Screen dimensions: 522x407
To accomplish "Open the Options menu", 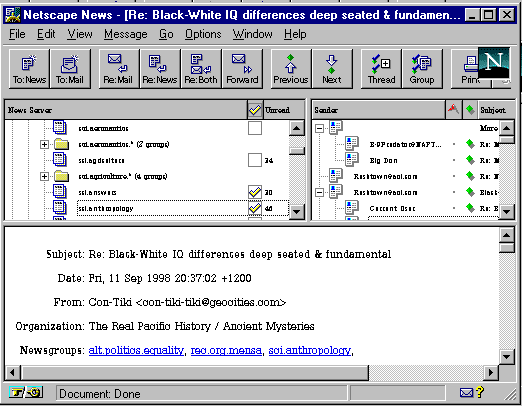I will coord(203,34).
